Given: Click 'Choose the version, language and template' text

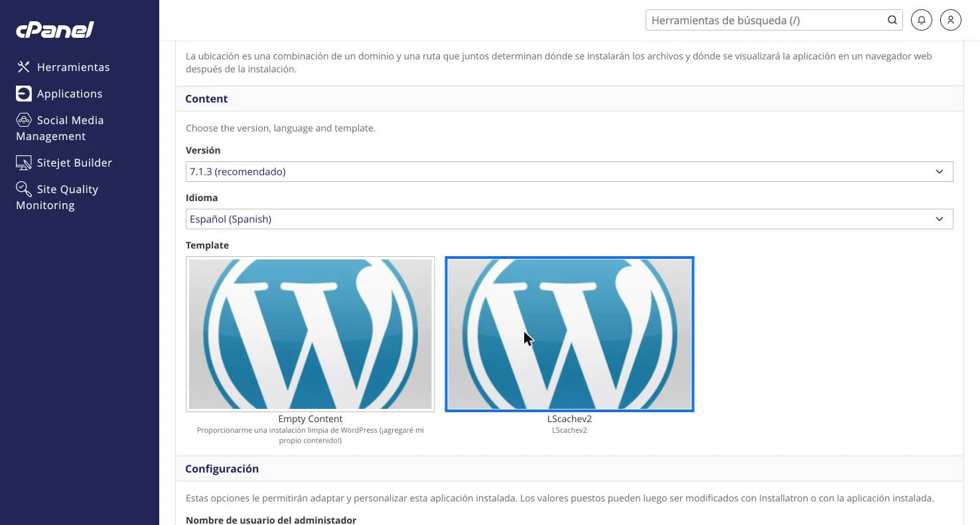Looking at the screenshot, I should (x=281, y=128).
